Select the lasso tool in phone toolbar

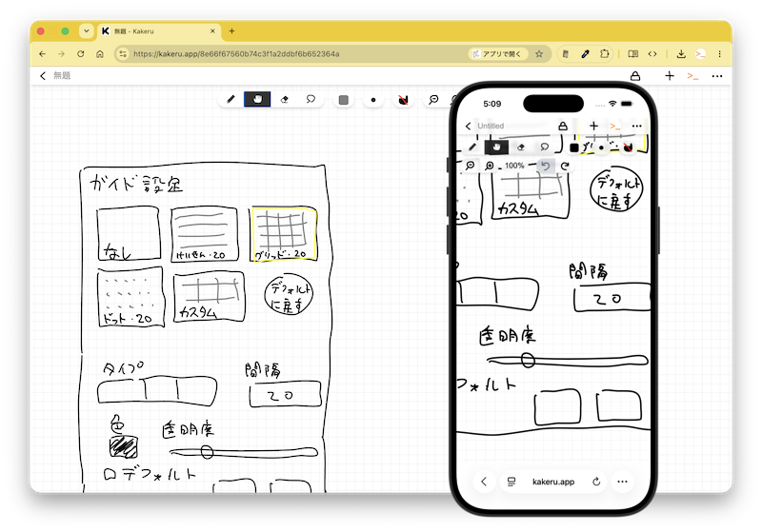click(545, 147)
